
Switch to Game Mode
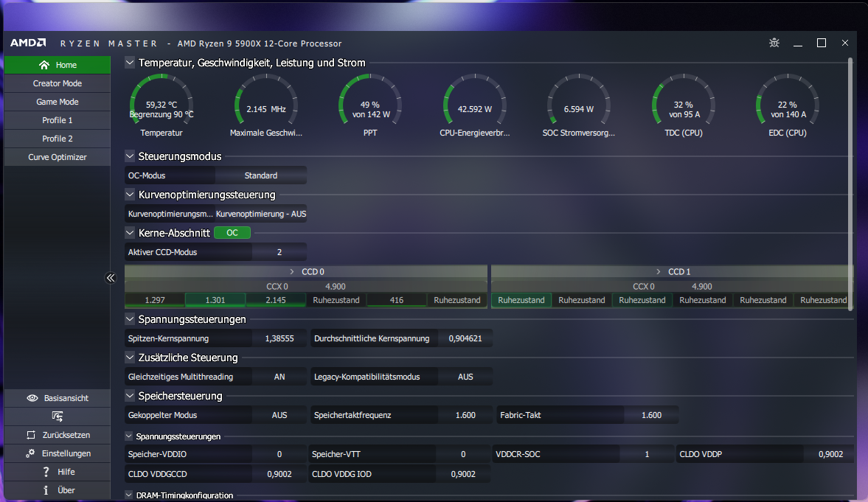tap(57, 102)
